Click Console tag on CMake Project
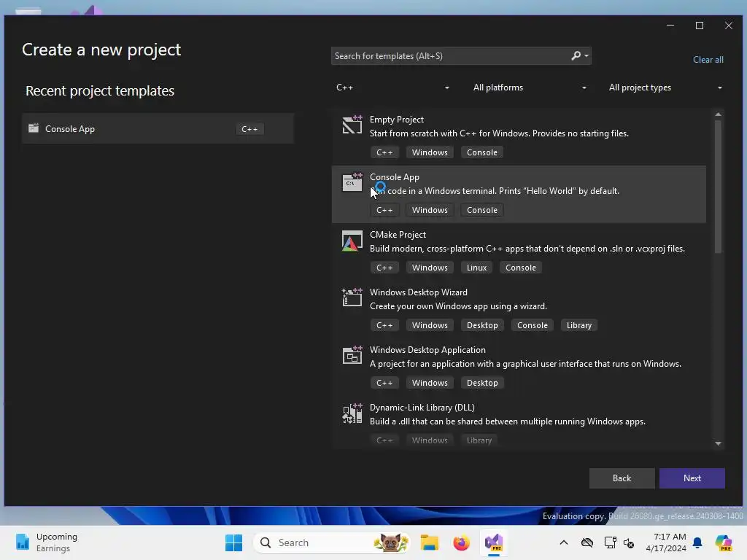747x560 pixels. point(520,268)
